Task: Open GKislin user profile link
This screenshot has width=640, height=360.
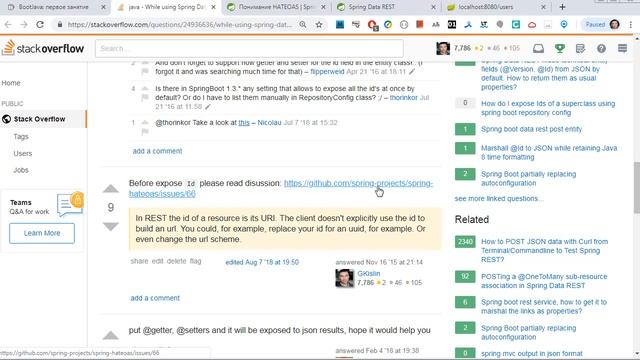Action: click(x=369, y=273)
